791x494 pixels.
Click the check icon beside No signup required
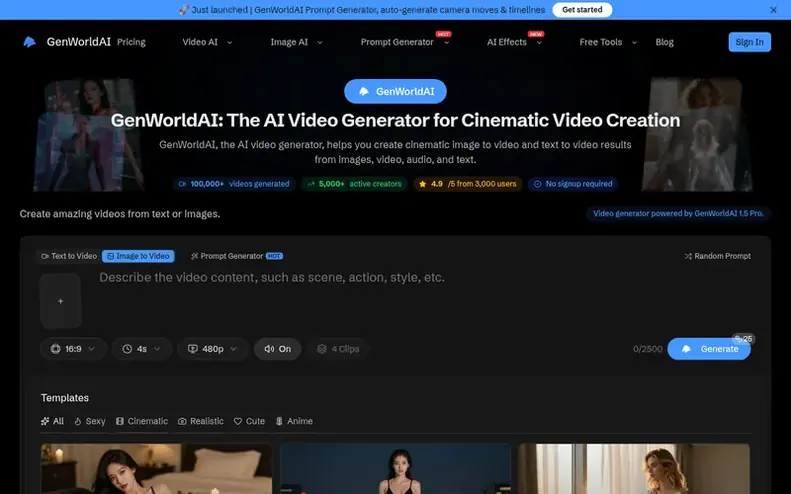tap(538, 184)
